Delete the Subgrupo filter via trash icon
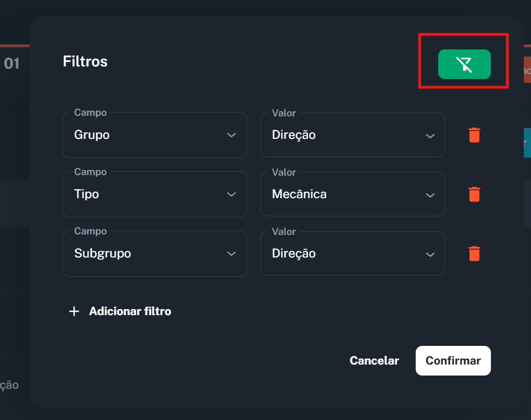Viewport: 531px width, 420px height. pyautogui.click(x=474, y=254)
